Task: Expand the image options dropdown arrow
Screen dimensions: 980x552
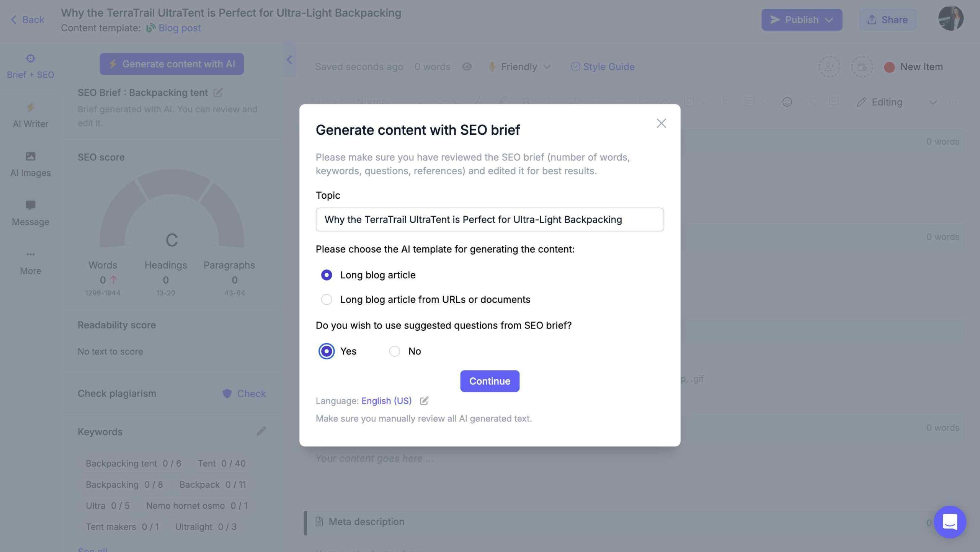Action: (703, 102)
